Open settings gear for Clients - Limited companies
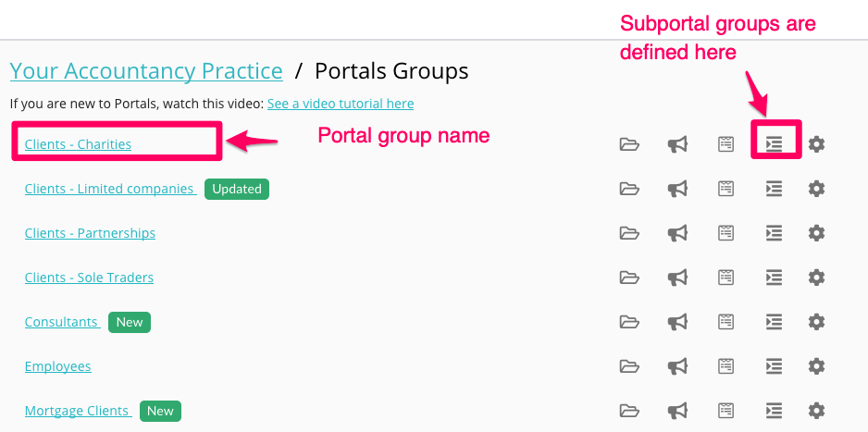The height and width of the screenshot is (432, 868). click(x=816, y=189)
